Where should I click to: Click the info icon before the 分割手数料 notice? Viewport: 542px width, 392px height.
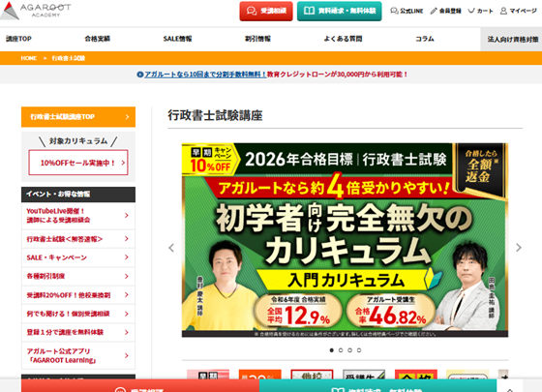140,75
